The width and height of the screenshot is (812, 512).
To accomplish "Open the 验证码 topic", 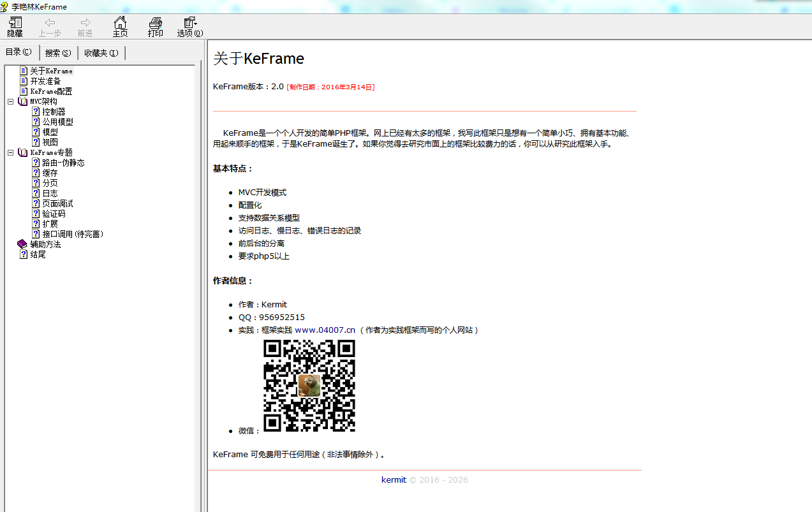I will (54, 214).
